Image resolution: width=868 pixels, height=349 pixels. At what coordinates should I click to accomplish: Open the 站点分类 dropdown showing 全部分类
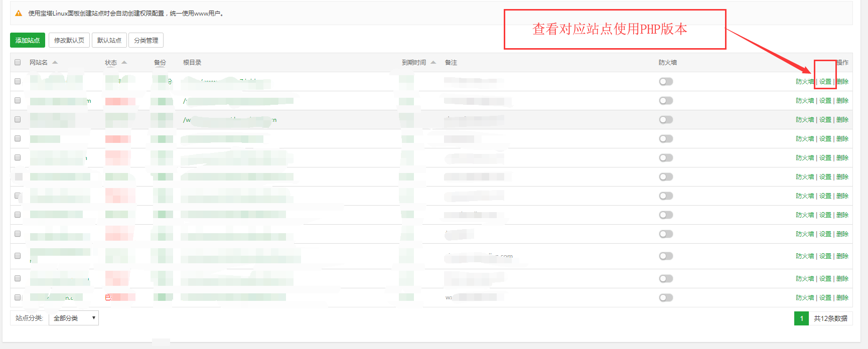pyautogui.click(x=74, y=318)
